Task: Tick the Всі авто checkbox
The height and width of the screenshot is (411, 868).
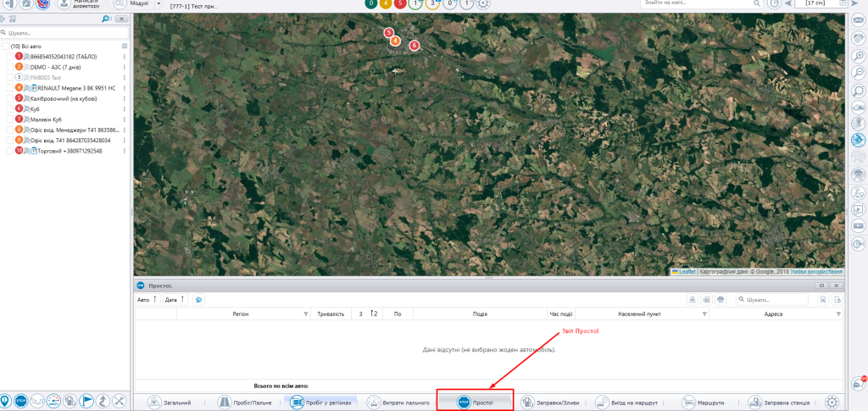Action: coord(6,47)
